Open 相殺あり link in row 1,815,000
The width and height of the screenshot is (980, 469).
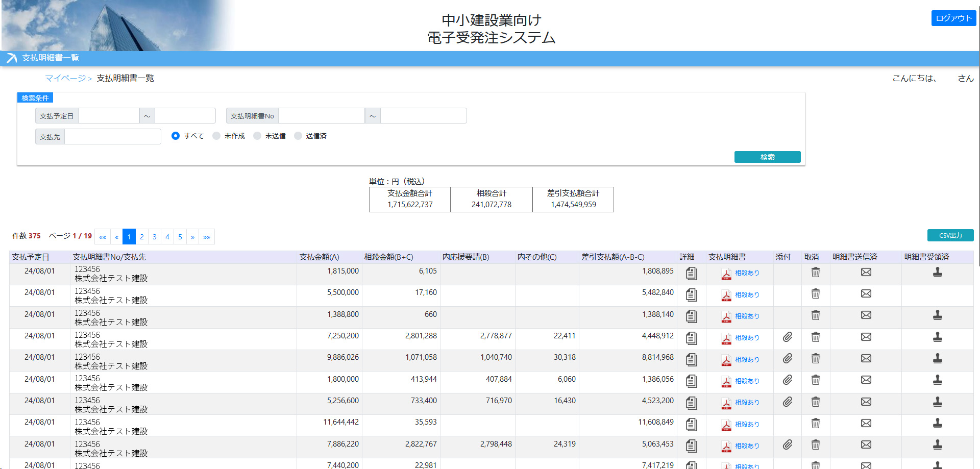tap(747, 273)
